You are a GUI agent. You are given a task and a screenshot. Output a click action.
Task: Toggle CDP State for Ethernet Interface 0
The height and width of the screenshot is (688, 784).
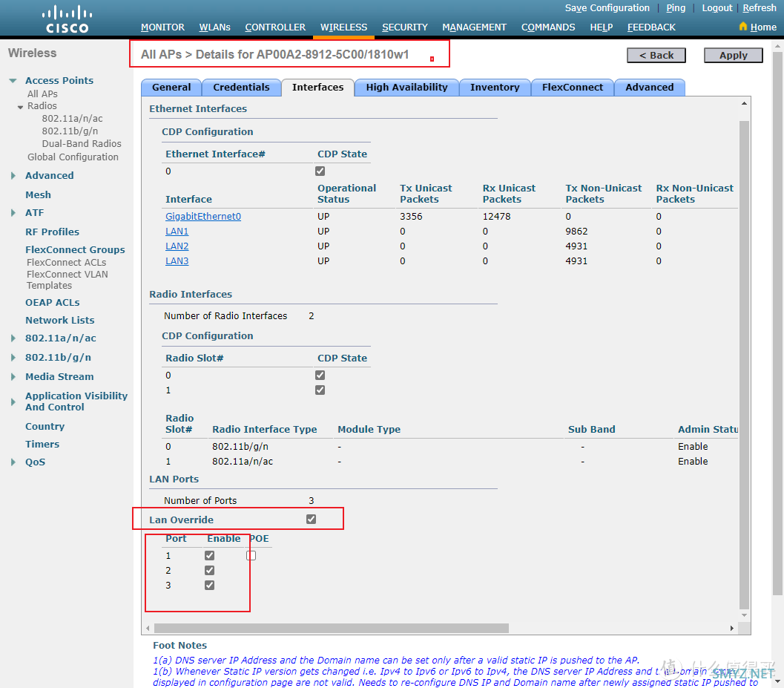point(320,171)
